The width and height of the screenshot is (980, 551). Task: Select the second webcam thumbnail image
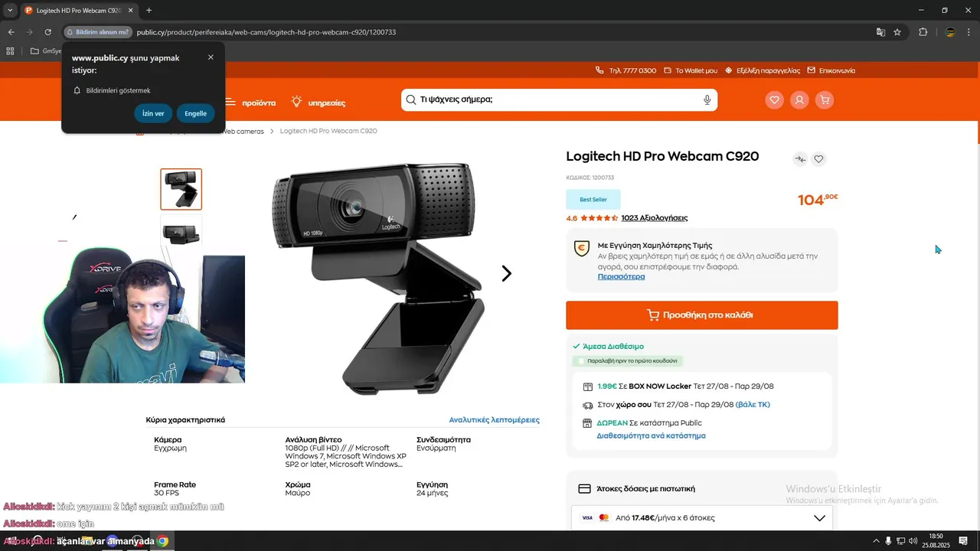pos(181,233)
